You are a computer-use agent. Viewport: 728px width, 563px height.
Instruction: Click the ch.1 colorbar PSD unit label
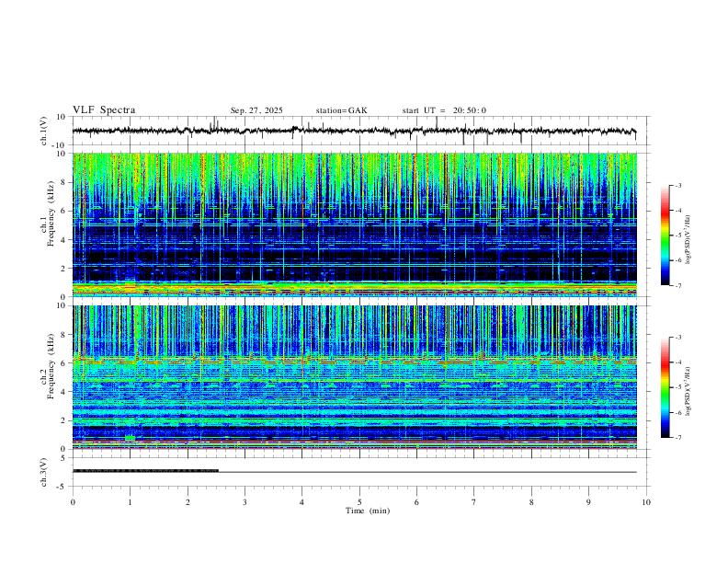[x=688, y=240]
